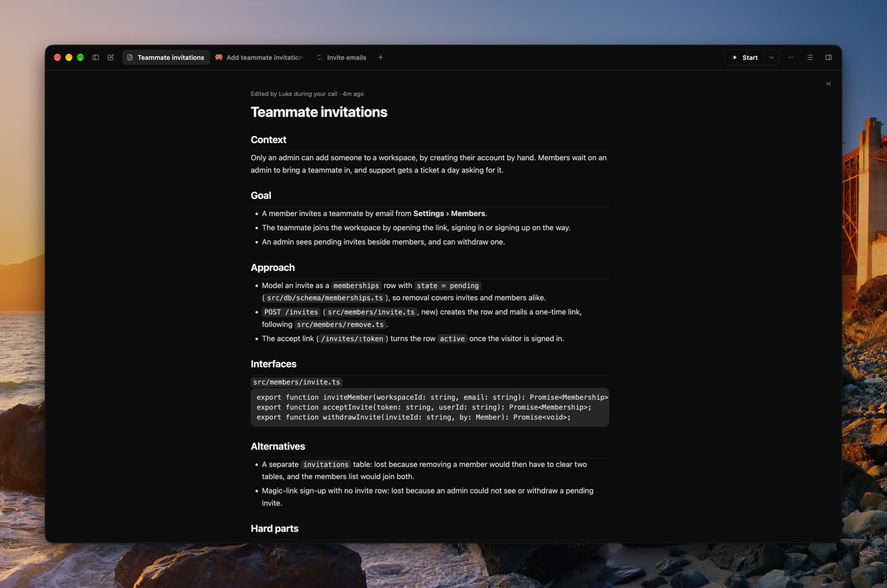Click the document icon in Teammate invitations tab
This screenshot has height=588, width=887.
(x=130, y=57)
